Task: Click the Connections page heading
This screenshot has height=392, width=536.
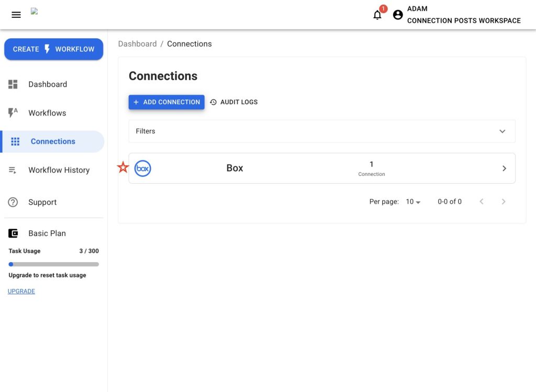Action: pyautogui.click(x=163, y=76)
